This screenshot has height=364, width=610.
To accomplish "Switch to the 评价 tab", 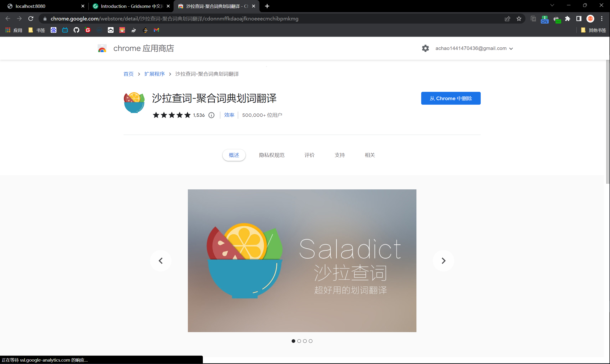I will 309,155.
